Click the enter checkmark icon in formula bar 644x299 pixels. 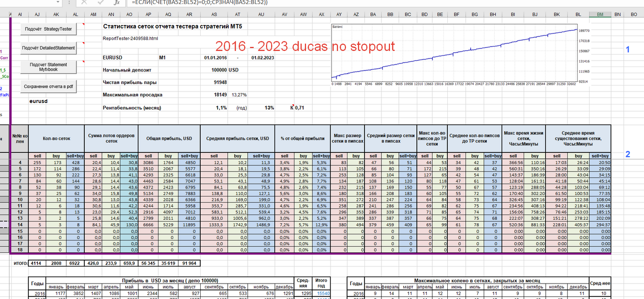pyautogui.click(x=100, y=2)
